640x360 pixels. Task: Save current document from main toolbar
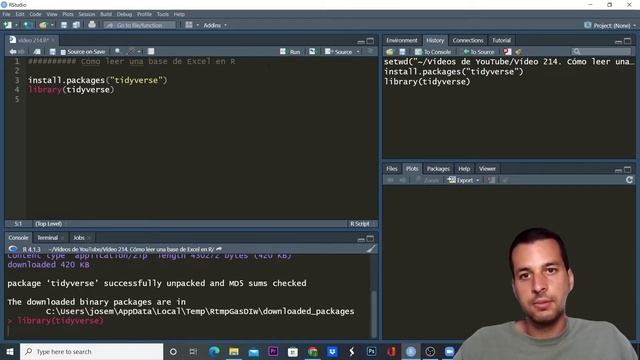(64, 25)
